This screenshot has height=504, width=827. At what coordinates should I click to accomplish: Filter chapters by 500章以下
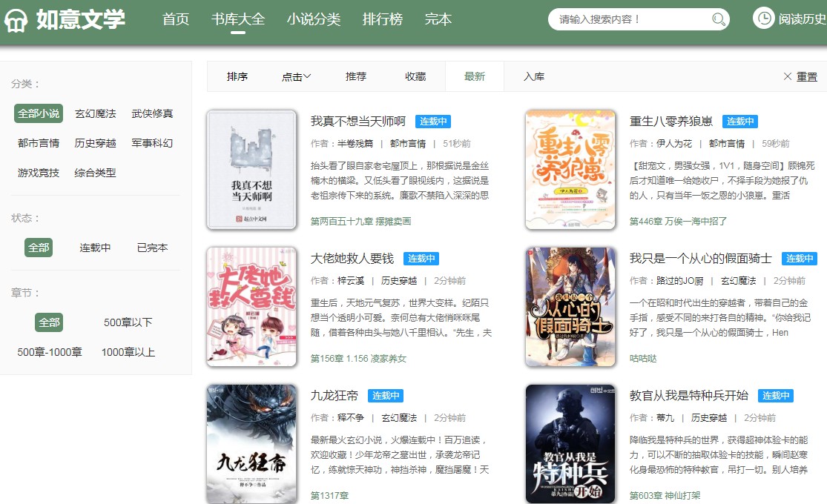[128, 322]
